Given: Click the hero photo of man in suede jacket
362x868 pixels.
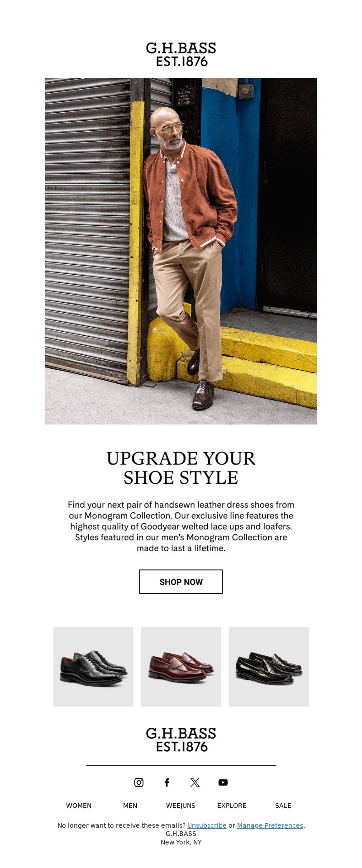Looking at the screenshot, I should 181,251.
